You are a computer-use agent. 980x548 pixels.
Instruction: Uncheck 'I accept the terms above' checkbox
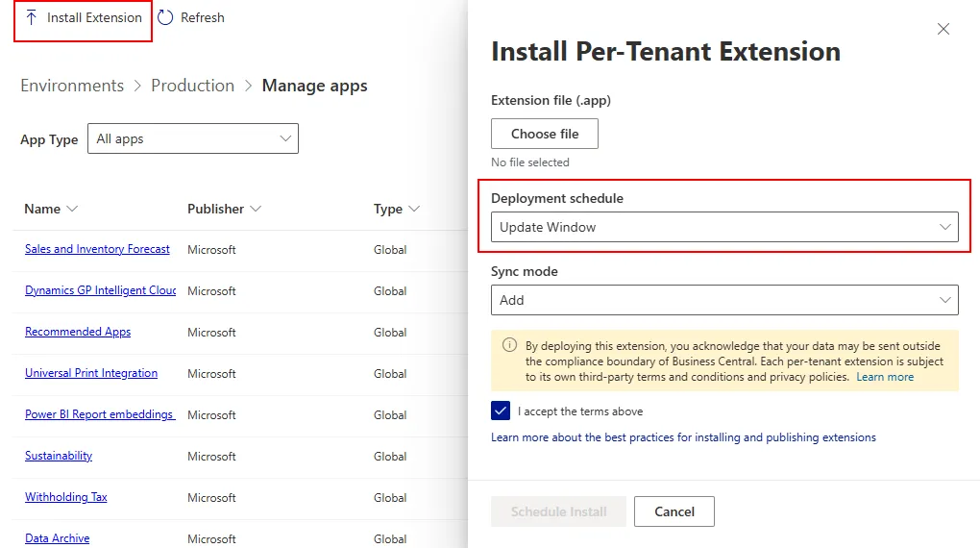pyautogui.click(x=501, y=411)
